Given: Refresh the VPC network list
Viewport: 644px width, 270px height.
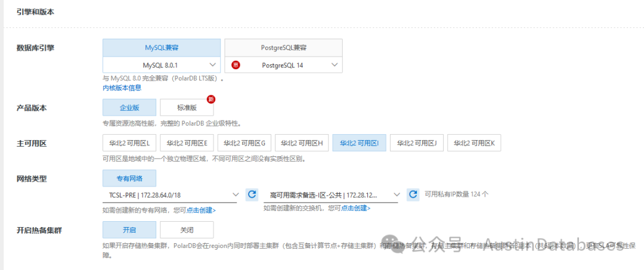Looking at the screenshot, I should tap(252, 194).
